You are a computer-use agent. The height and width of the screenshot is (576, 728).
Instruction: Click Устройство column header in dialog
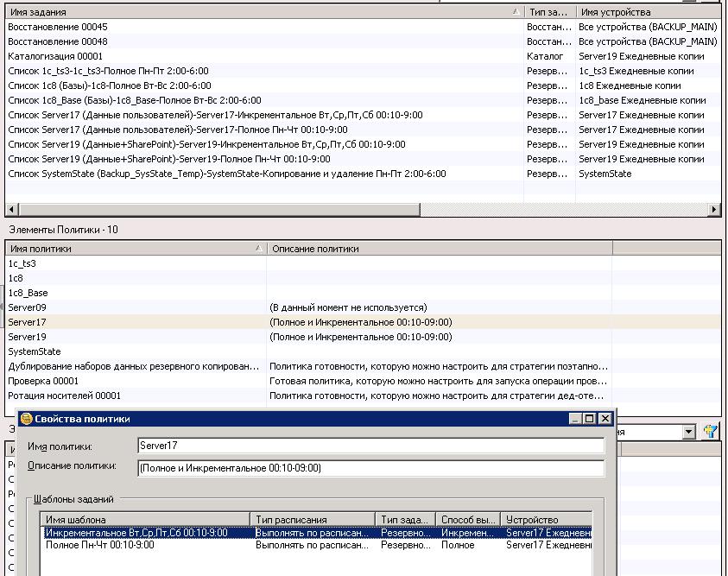click(x=546, y=520)
